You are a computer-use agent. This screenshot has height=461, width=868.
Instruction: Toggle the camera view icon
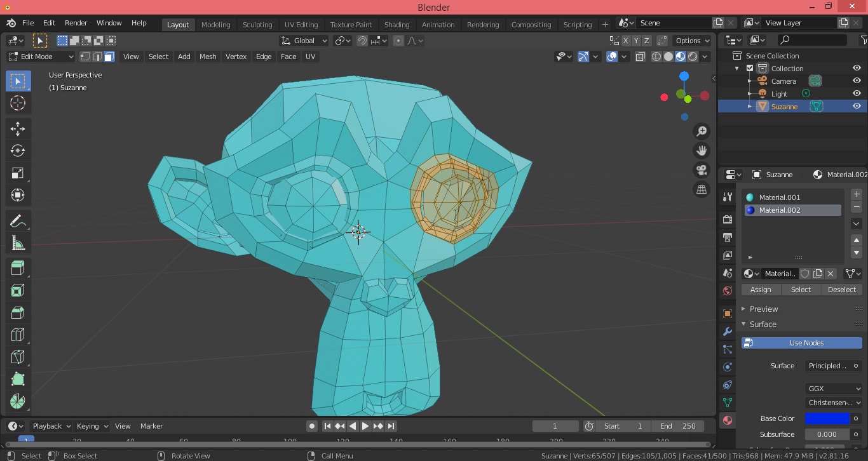702,170
